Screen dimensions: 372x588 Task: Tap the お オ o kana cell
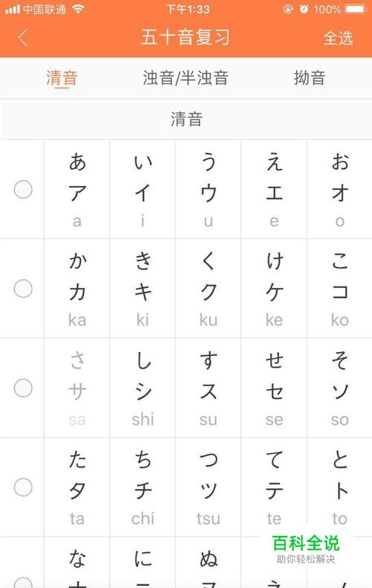click(x=340, y=189)
